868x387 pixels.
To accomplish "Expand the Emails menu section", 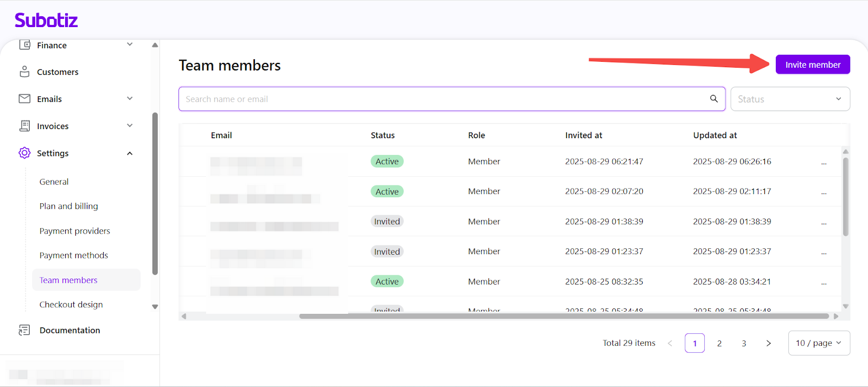I will pos(130,99).
